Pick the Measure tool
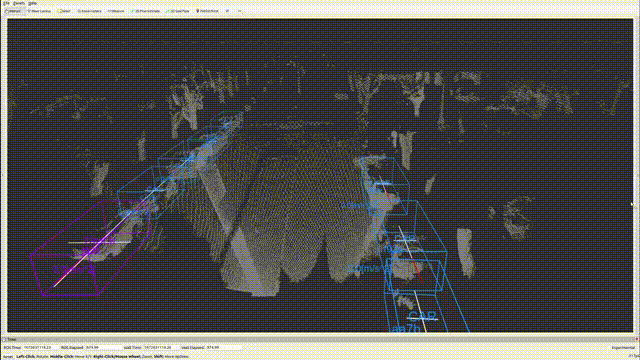This screenshot has width=640, height=360. pyautogui.click(x=116, y=11)
